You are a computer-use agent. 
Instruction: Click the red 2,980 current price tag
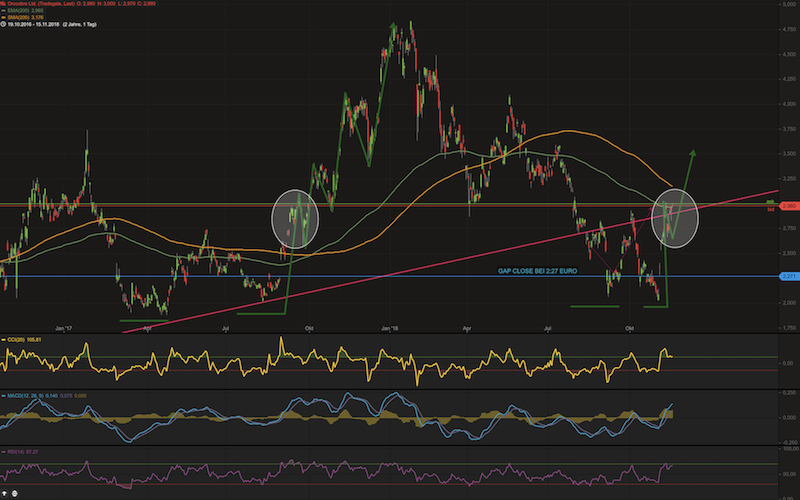click(789, 206)
